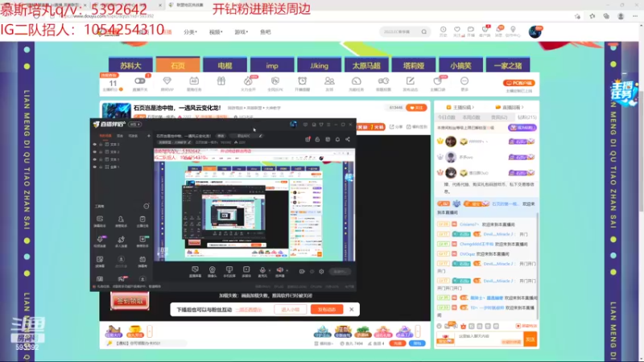Screen dimensions: 644x362
Task: Add a new source with the plus icon
Action: point(149,136)
